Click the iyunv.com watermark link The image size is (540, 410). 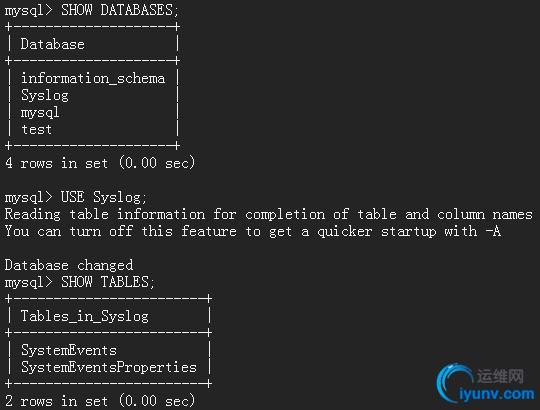(x=497, y=393)
